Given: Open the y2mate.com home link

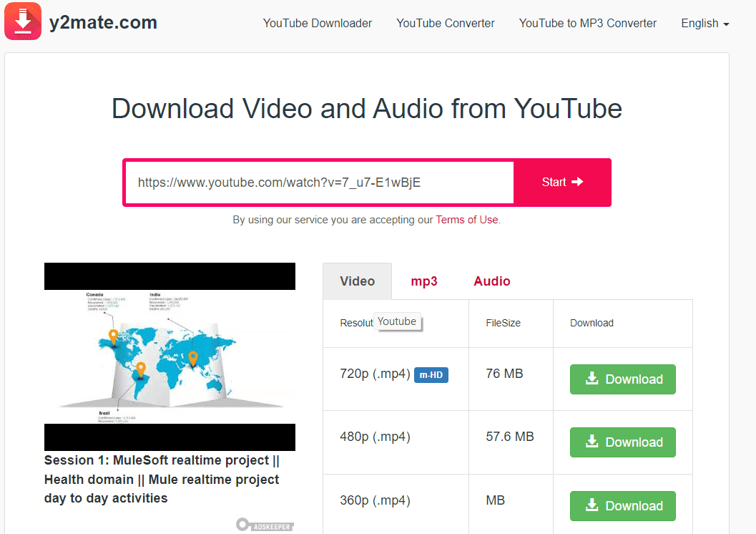Looking at the screenshot, I should pos(103,22).
